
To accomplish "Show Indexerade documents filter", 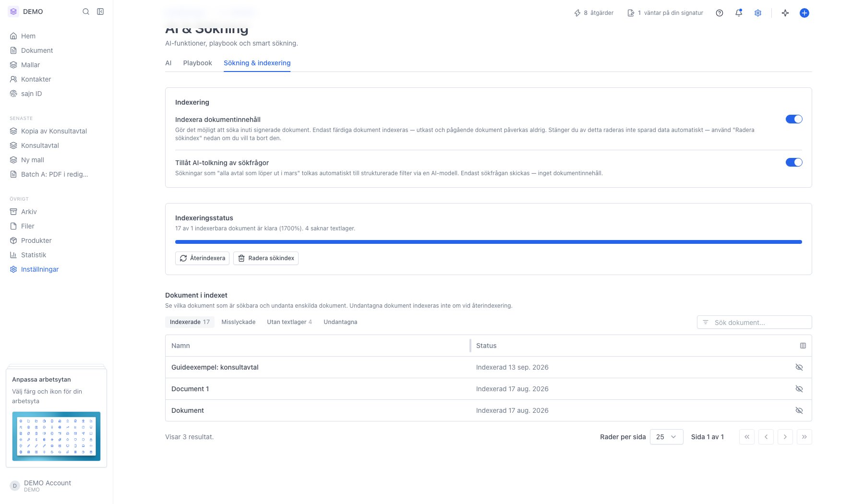I will pyautogui.click(x=190, y=322).
